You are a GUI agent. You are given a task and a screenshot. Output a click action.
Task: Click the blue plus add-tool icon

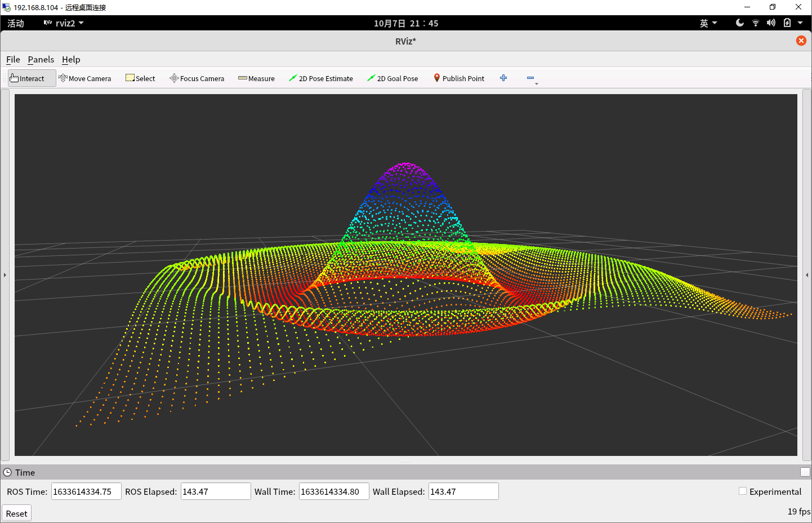(x=503, y=78)
